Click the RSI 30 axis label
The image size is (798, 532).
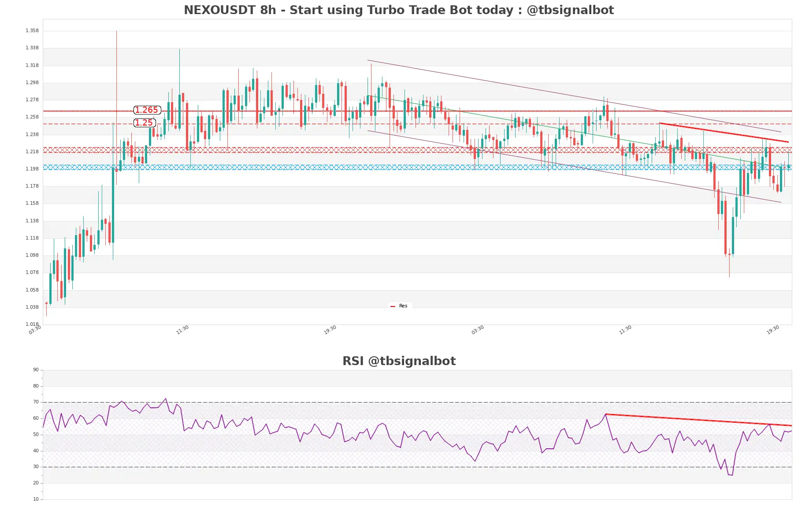click(36, 467)
